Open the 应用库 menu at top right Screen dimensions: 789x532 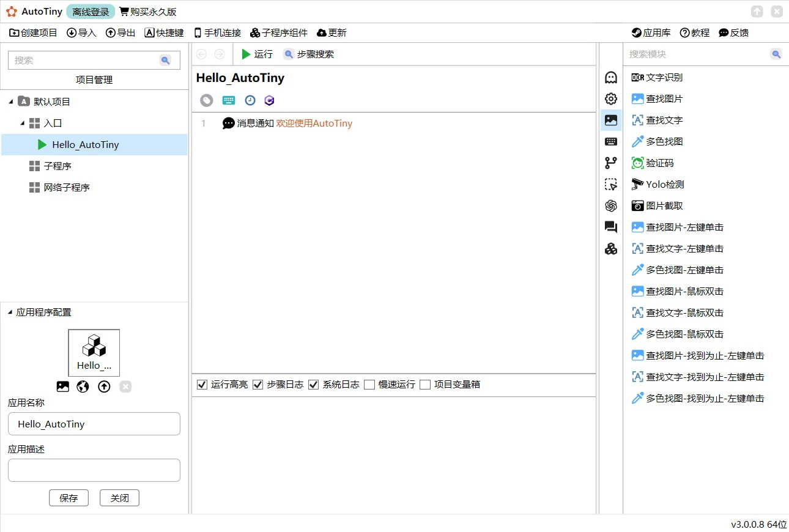(x=650, y=32)
